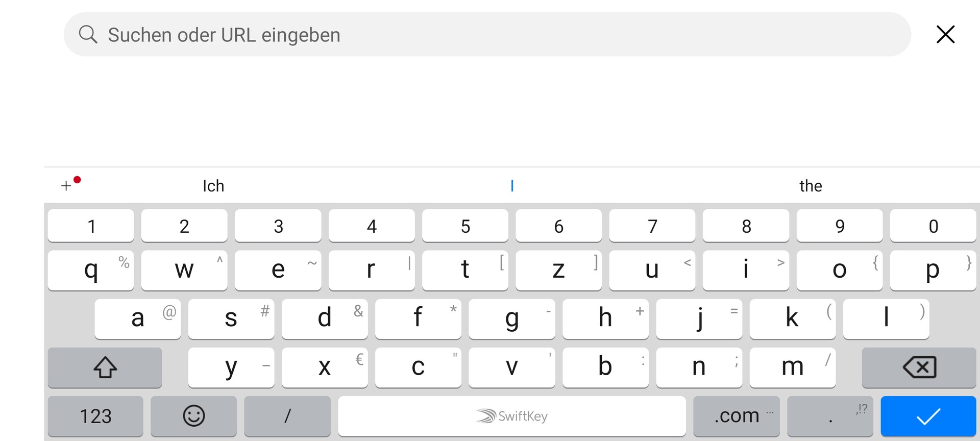Tap the SwiftKey spacebar
Image resolution: width=980 pixels, height=441 pixels.
click(512, 416)
